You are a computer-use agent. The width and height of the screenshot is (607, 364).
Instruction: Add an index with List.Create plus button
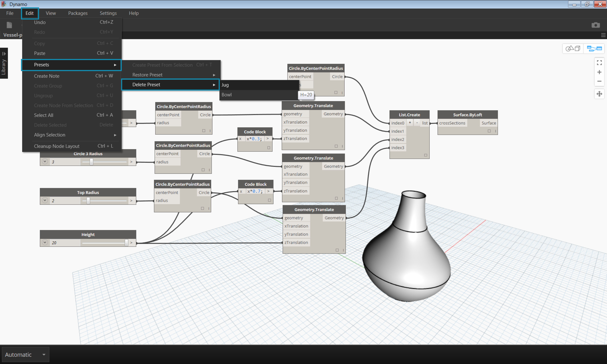coord(410,123)
